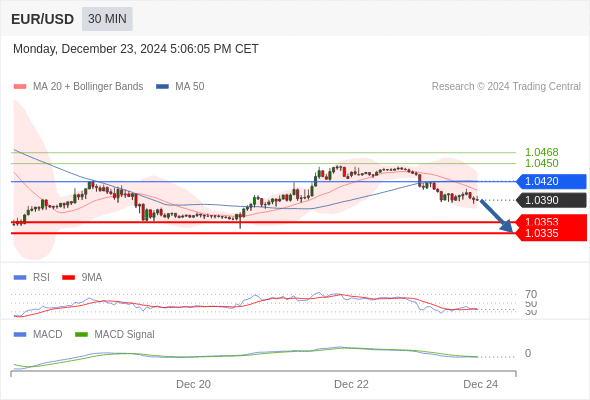Click the 1.0450 green resistance level

click(x=542, y=163)
